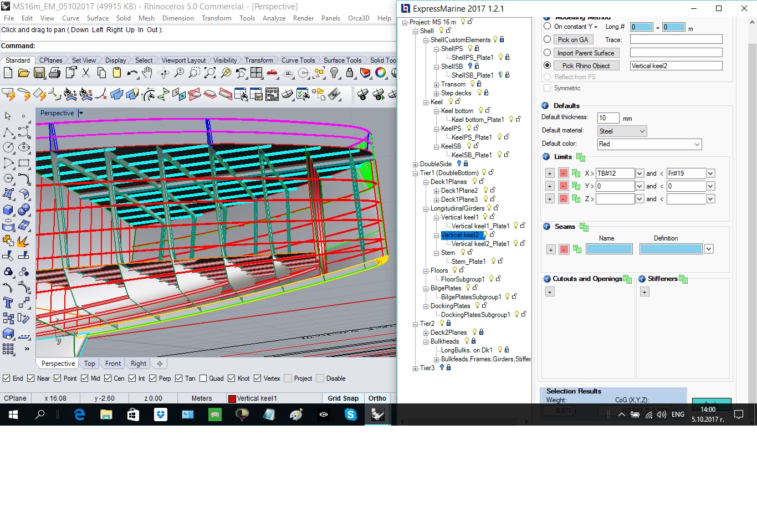Screen dimensions: 757x532
Task: Click the Import Parent Surface button
Action: coord(586,53)
